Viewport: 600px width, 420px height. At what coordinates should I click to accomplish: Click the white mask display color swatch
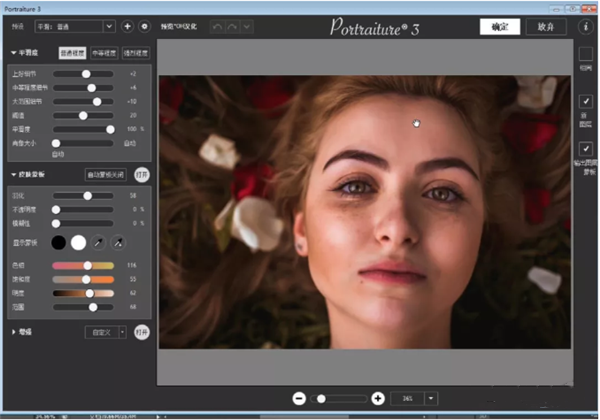point(78,242)
